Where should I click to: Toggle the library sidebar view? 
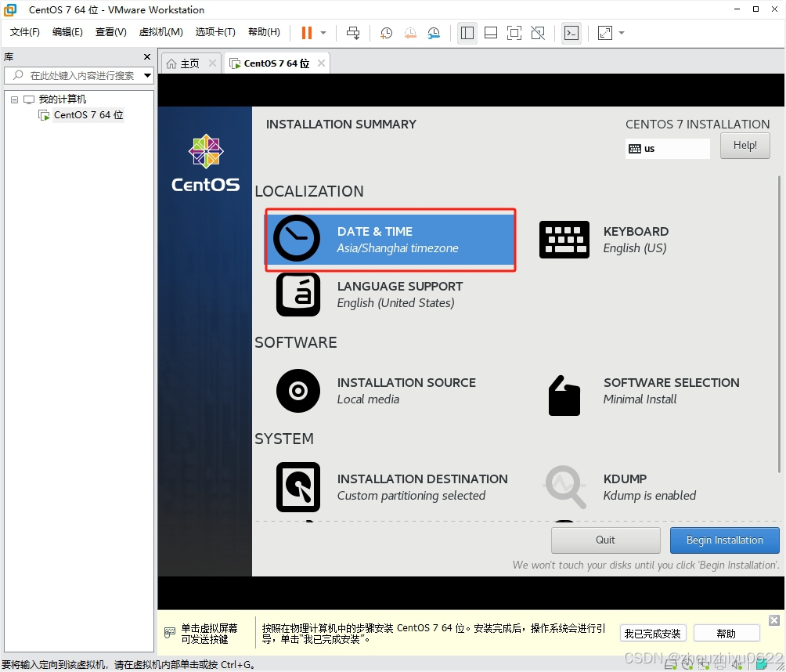(x=467, y=33)
